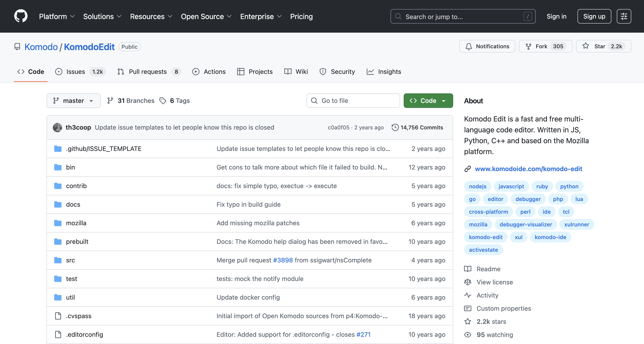
Task: Expand the Platform menu
Action: pos(57,17)
